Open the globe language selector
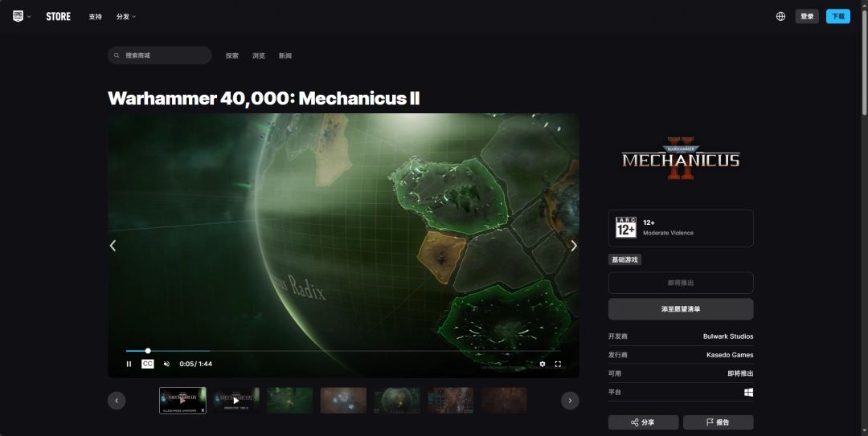 (x=780, y=16)
